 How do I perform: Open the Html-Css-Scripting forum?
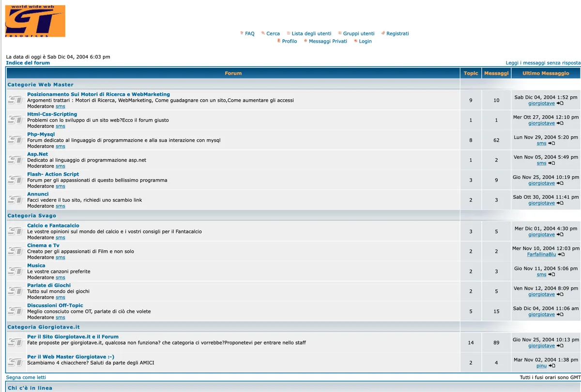click(x=52, y=114)
